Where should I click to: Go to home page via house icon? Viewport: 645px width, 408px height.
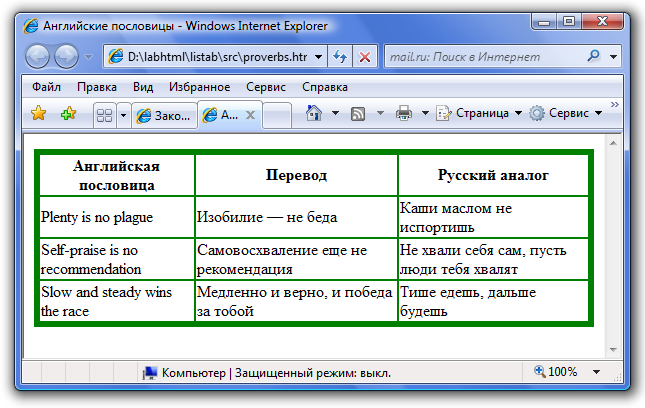tap(314, 113)
